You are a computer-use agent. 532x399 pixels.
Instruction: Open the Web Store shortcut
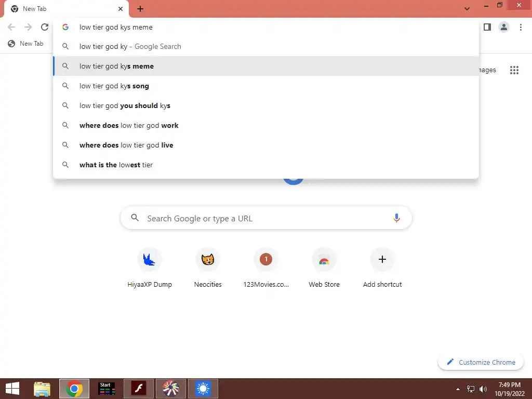324,268
